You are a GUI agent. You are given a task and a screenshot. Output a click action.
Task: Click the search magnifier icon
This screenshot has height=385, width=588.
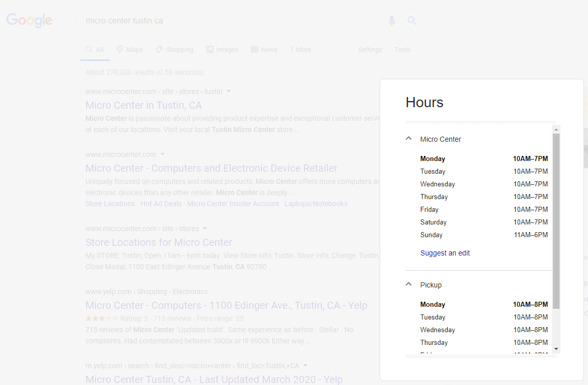tap(412, 21)
